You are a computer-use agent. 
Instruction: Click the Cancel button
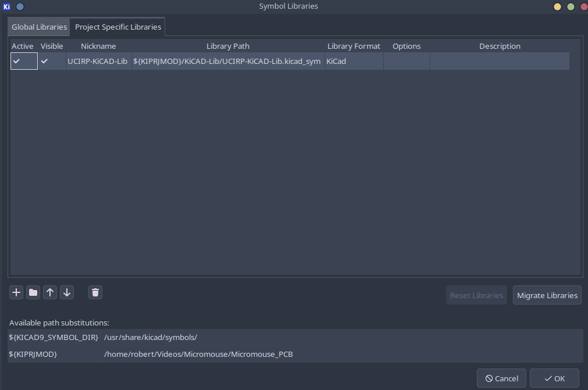pyautogui.click(x=501, y=378)
